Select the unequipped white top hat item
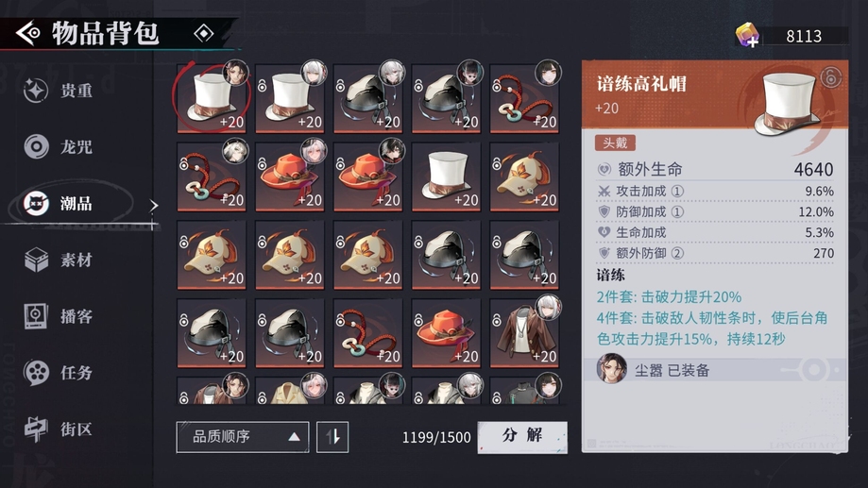The image size is (868, 488). 446,177
